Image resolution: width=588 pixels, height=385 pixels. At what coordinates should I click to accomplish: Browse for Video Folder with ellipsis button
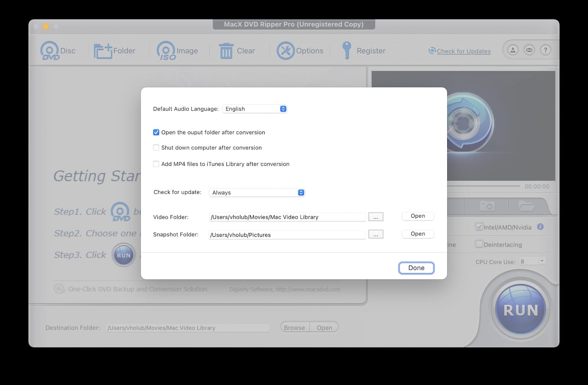tap(376, 217)
